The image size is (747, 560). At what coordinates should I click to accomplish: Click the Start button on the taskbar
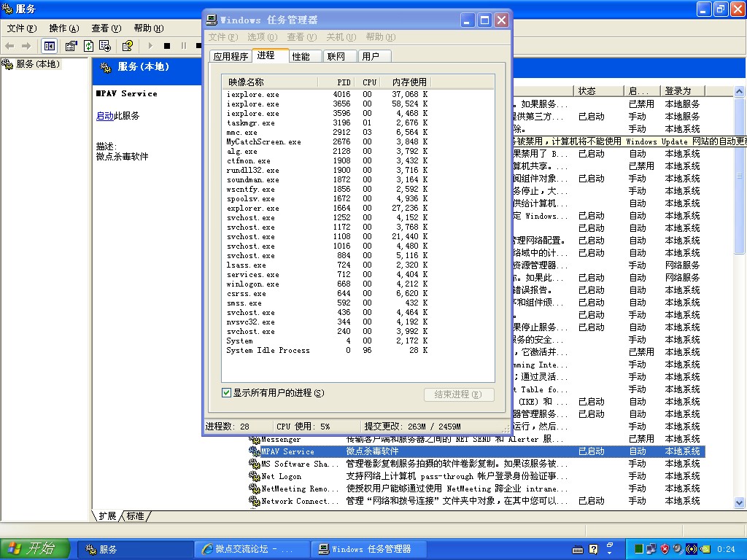[x=35, y=549]
